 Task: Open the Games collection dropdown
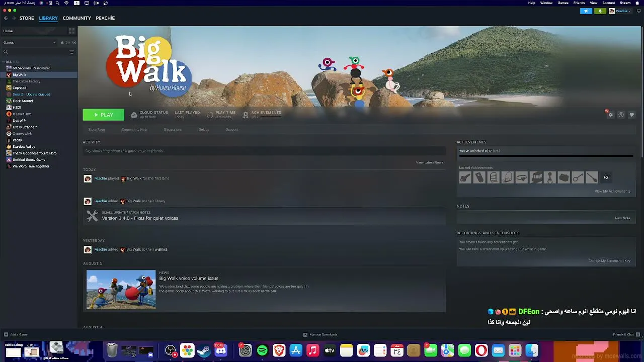(x=29, y=43)
